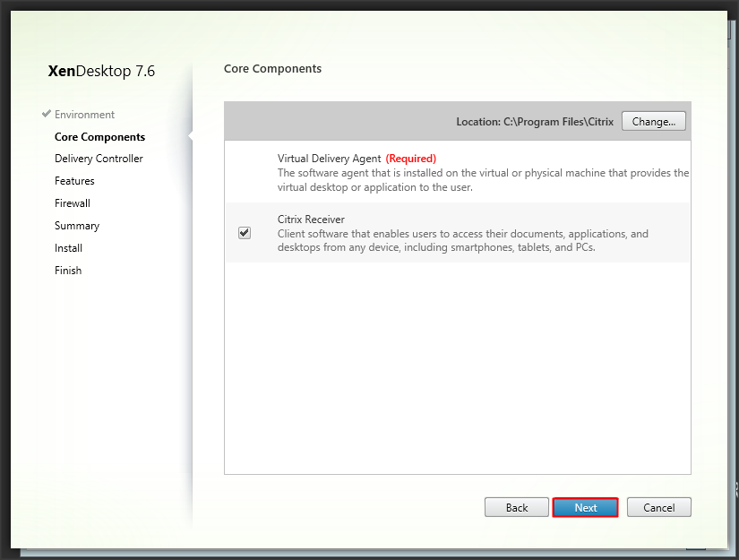Open the Delivery Controller step
The image size is (739, 560).
(x=99, y=159)
